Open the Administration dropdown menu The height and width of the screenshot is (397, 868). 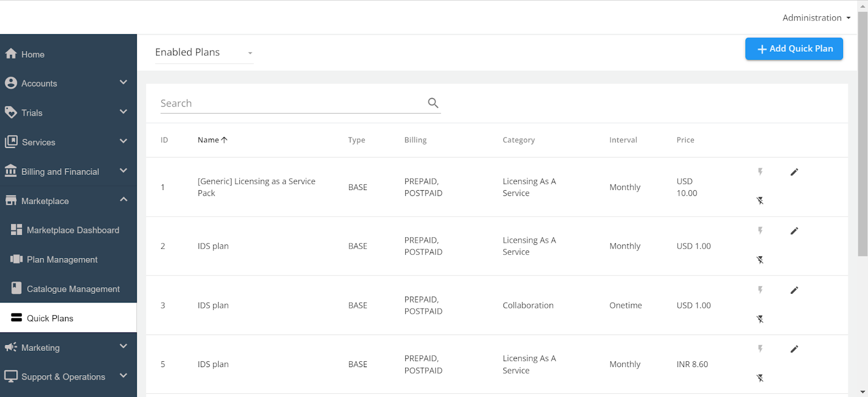point(816,18)
